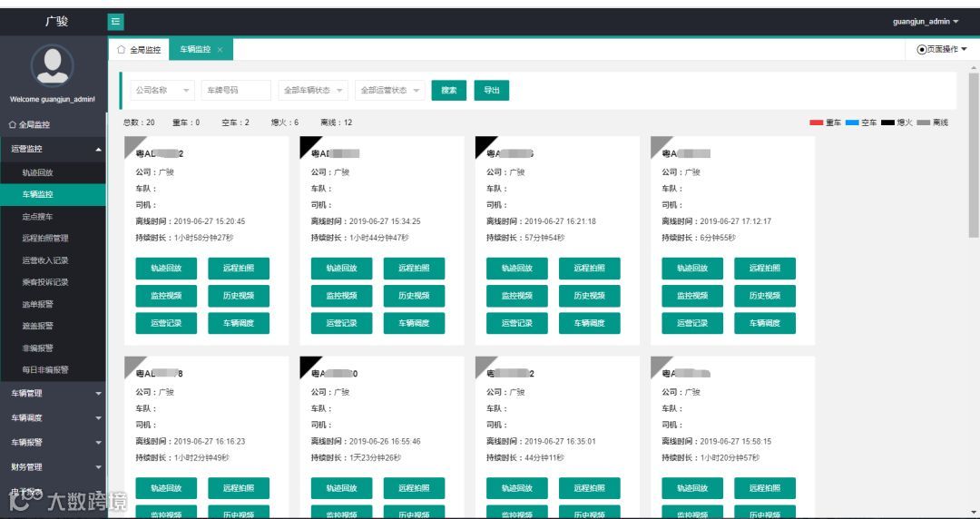Viewport: 980px width, 519px height.
Task: Click the 搜索 button
Action: click(449, 90)
